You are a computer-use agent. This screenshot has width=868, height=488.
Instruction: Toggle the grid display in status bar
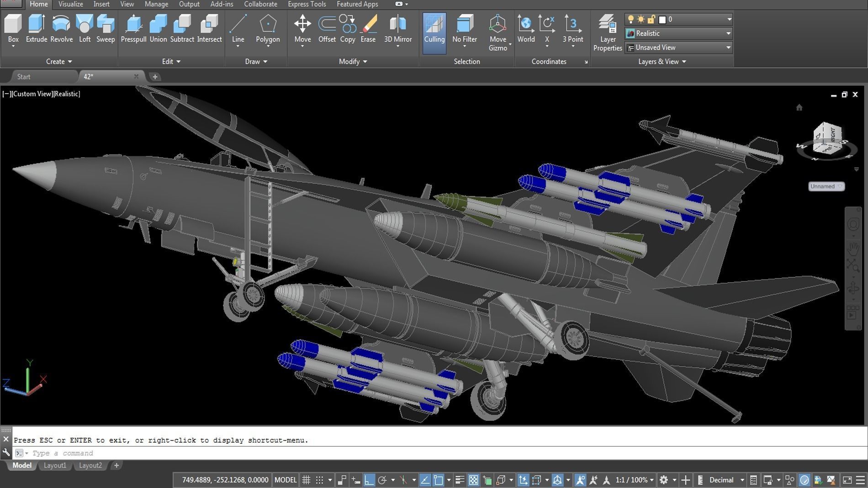tap(306, 480)
